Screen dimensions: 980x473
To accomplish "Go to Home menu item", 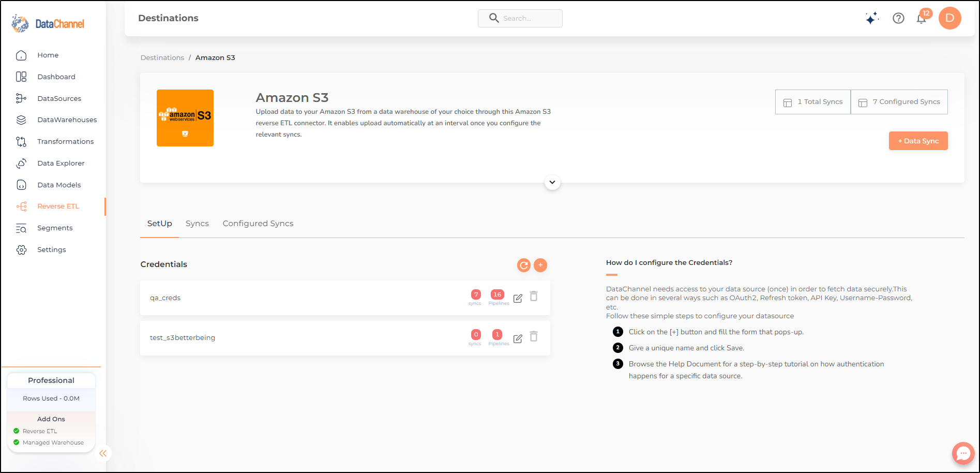I will click(48, 55).
